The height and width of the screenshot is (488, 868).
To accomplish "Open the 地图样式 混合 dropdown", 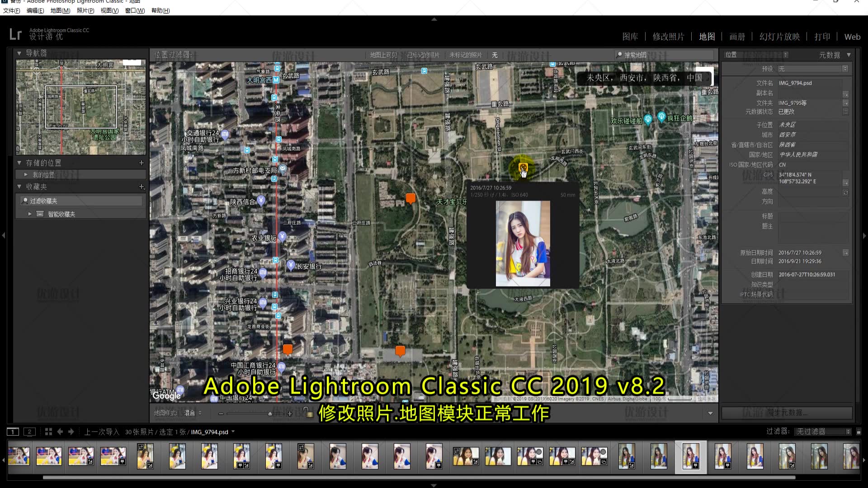I will [193, 413].
